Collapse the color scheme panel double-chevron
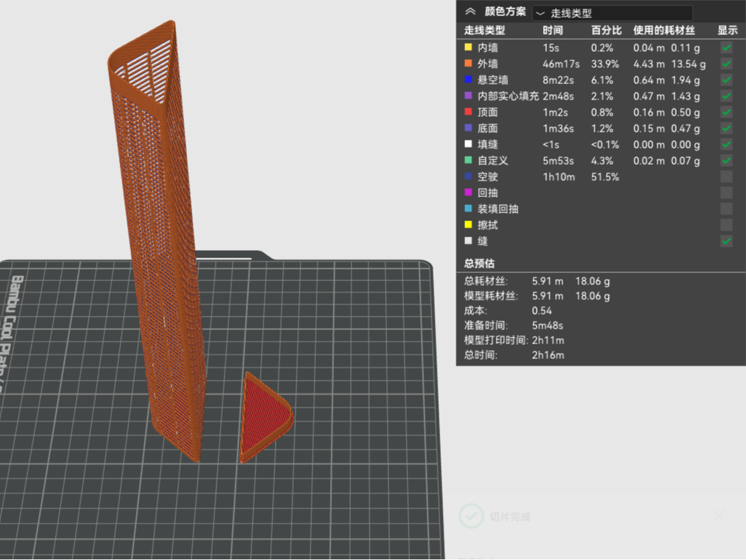 470,11
